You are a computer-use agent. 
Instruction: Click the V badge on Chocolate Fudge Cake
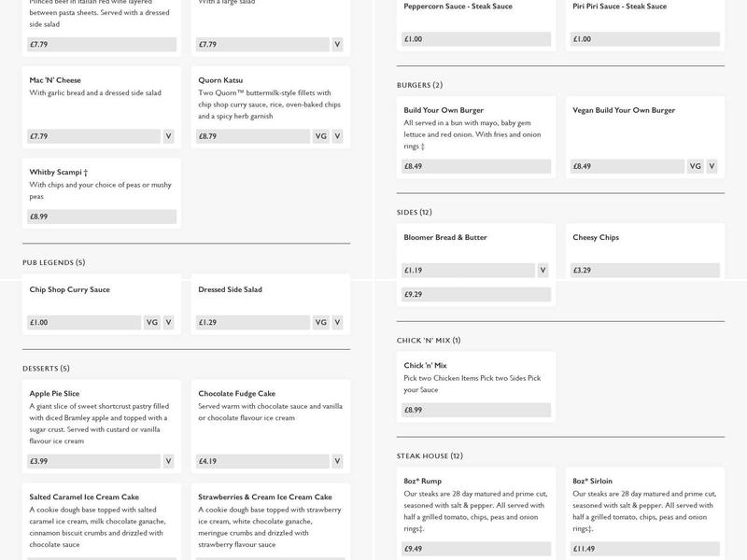[x=337, y=461]
